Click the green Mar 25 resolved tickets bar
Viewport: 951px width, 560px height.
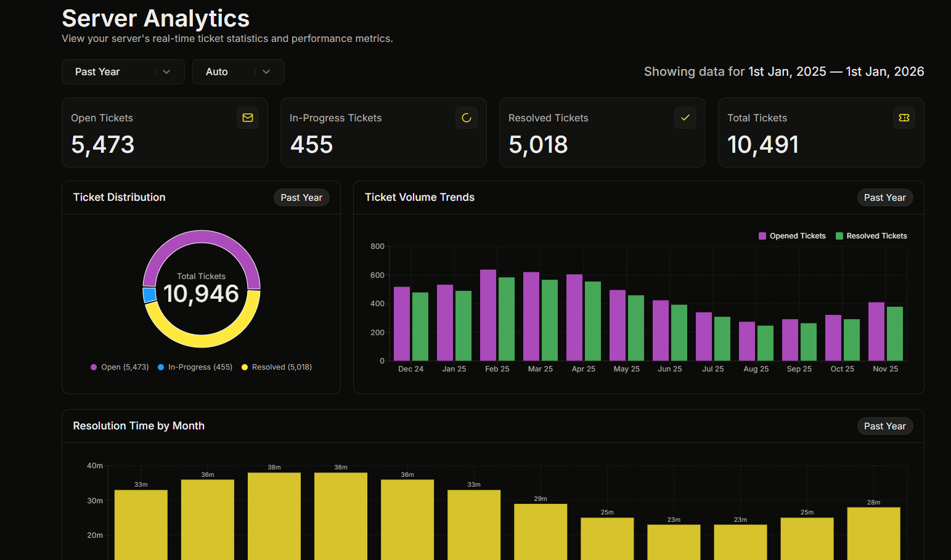pyautogui.click(x=550, y=320)
